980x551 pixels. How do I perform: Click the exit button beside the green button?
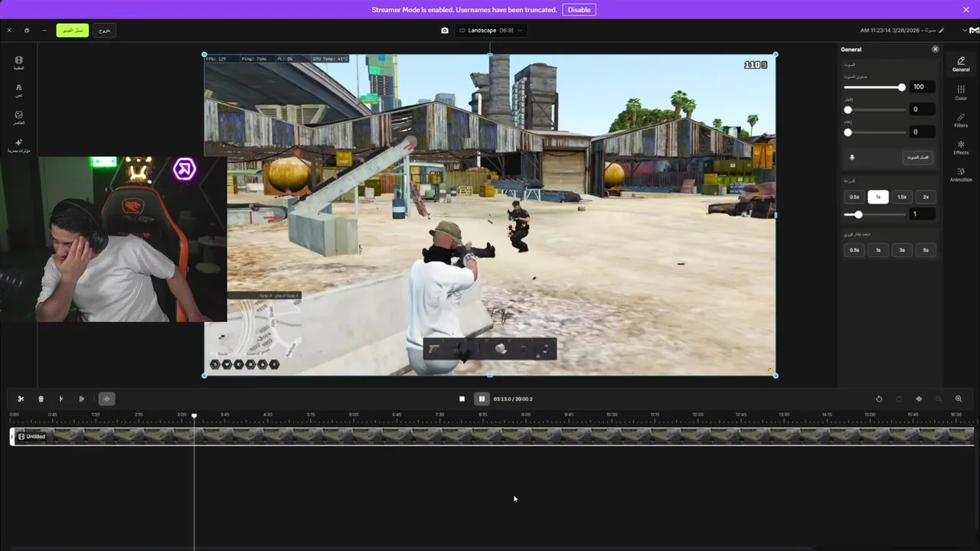coord(105,31)
